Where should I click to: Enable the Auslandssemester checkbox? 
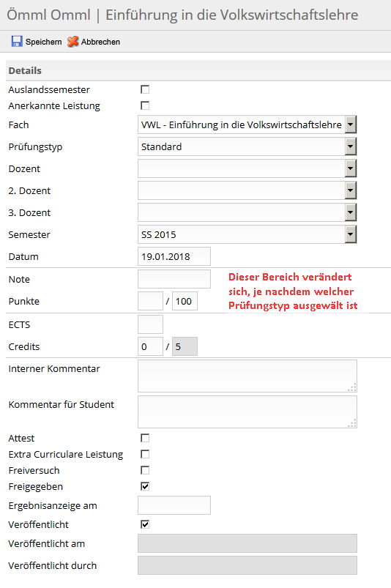(145, 89)
